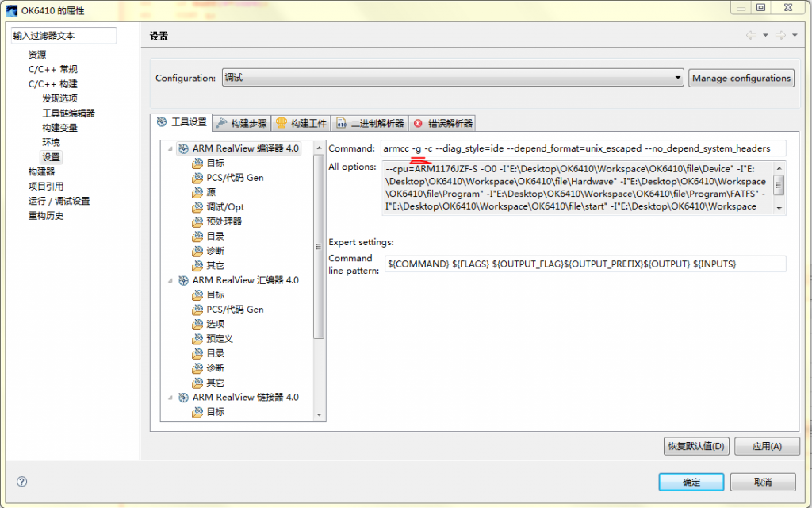This screenshot has height=508, width=812.
Task: Switch to the 构建步骤 tab
Action: 242,123
